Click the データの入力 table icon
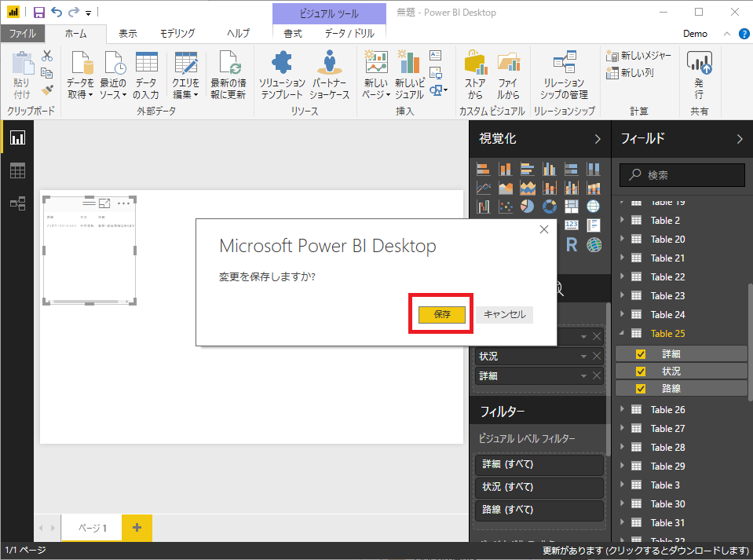The height and width of the screenshot is (560, 753). click(x=146, y=75)
